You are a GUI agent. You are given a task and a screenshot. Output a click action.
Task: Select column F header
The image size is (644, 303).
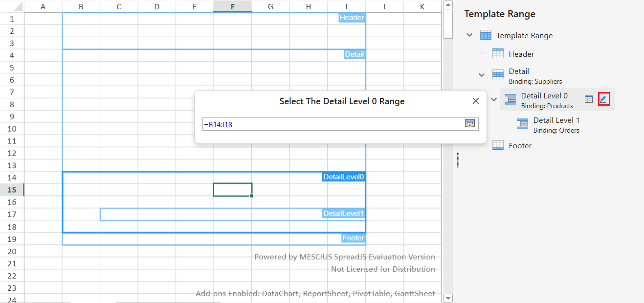233,6
